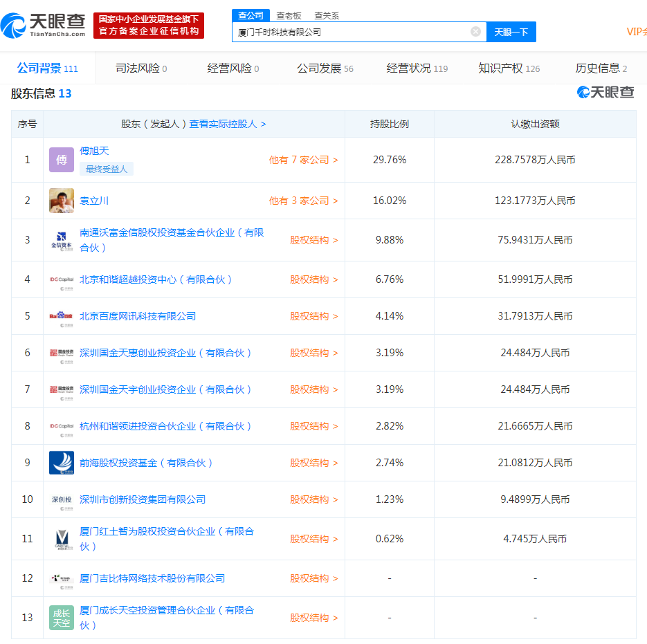Image resolution: width=647 pixels, height=644 pixels.
Task: Expand 股权结构 for 北京百度网讯科技有限公司
Action: tap(313, 316)
